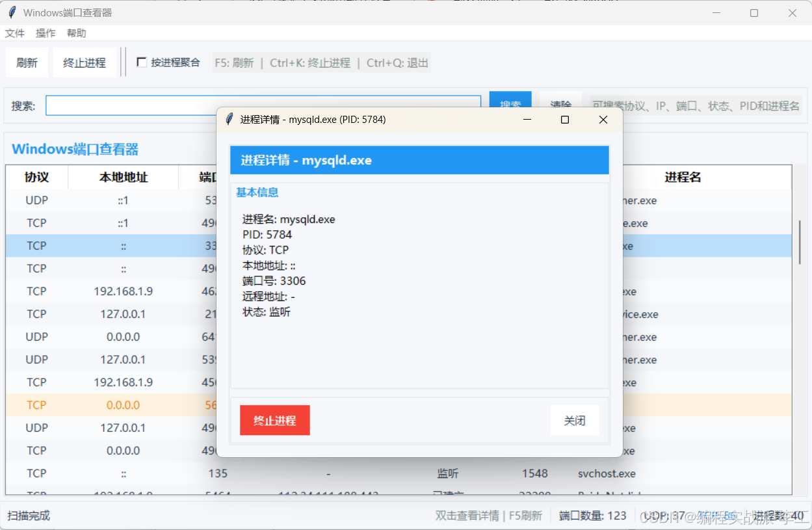Image resolution: width=812 pixels, height=530 pixels.
Task: Select the highlighted TCP :: row
Action: click(x=399, y=246)
